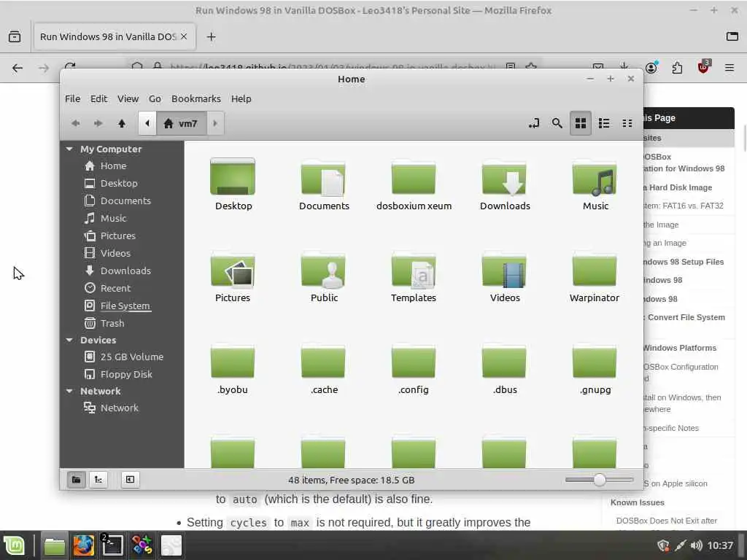Open the Firefox application menu
This screenshot has width=747, height=560.
(729, 68)
